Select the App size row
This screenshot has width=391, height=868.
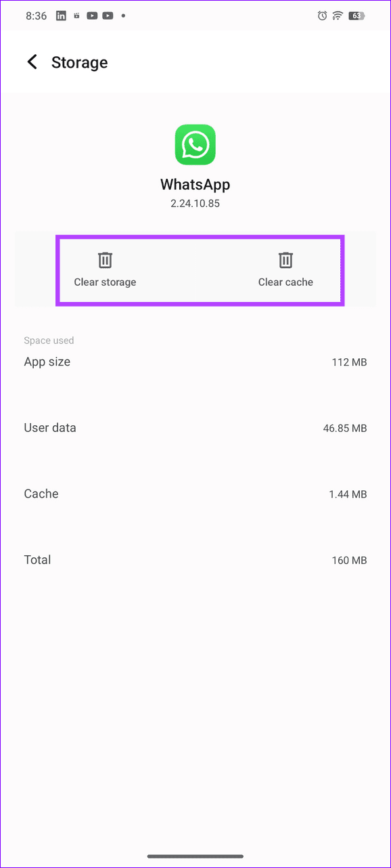[195, 362]
